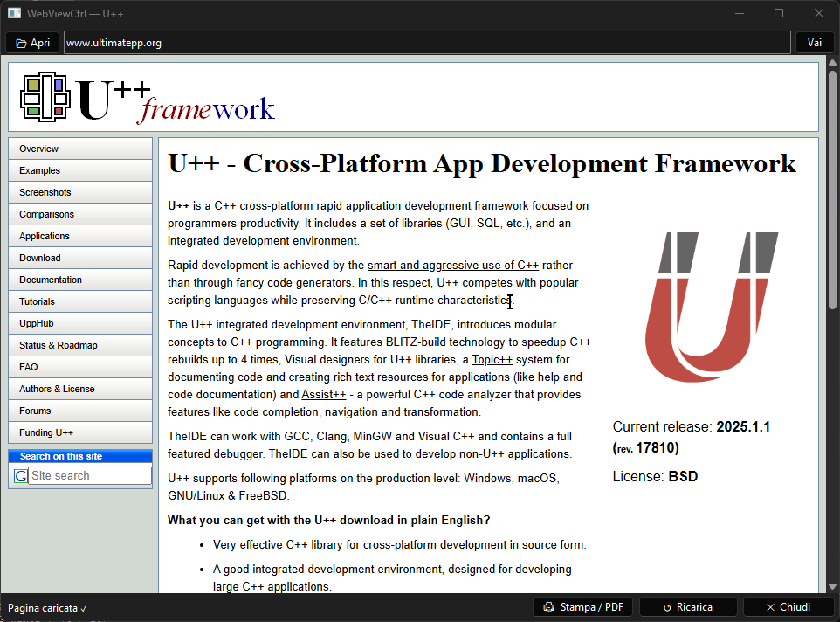The width and height of the screenshot is (840, 622).
Task: Click the vertical scrollbar thumb
Action: 832,189
